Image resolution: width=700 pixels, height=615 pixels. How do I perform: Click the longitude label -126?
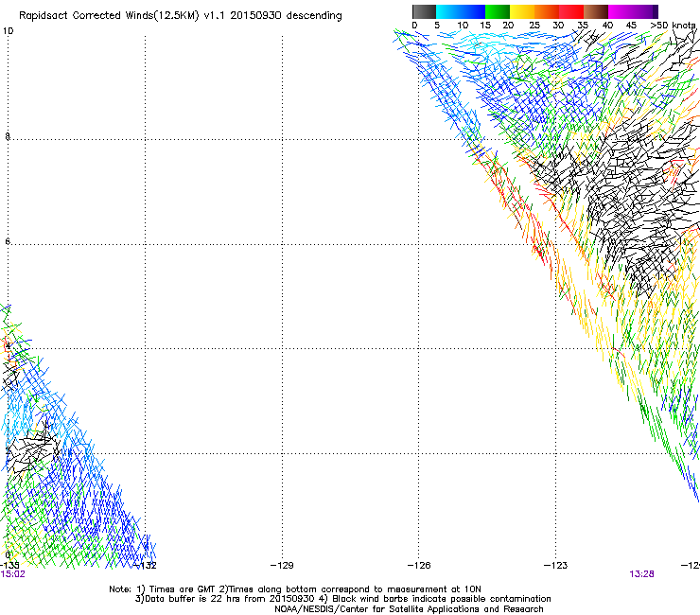click(419, 566)
